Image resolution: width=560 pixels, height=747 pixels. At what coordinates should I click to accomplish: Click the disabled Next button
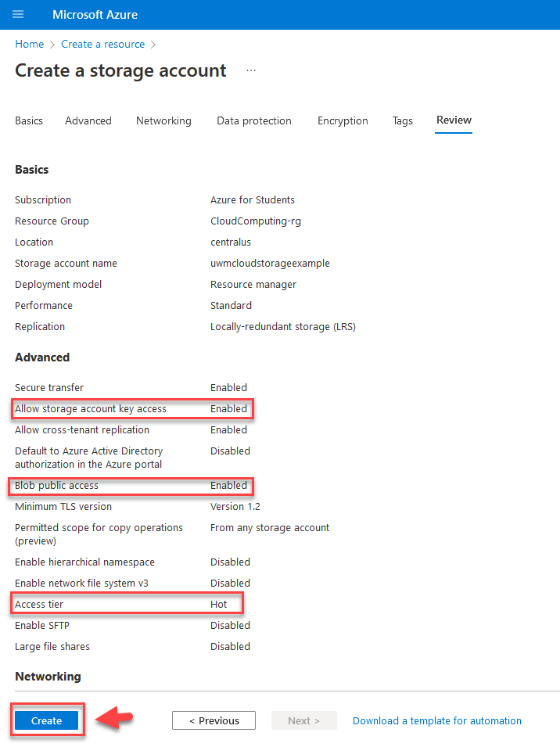(x=303, y=721)
